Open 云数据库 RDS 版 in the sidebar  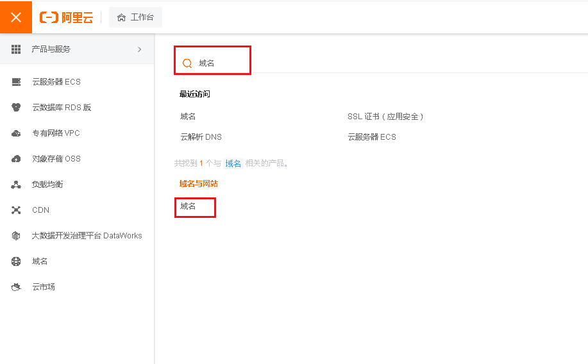[62, 107]
